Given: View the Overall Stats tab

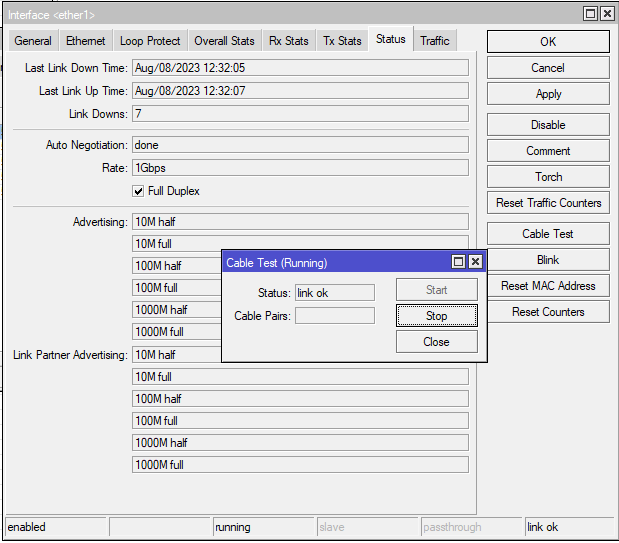Looking at the screenshot, I should point(224,41).
